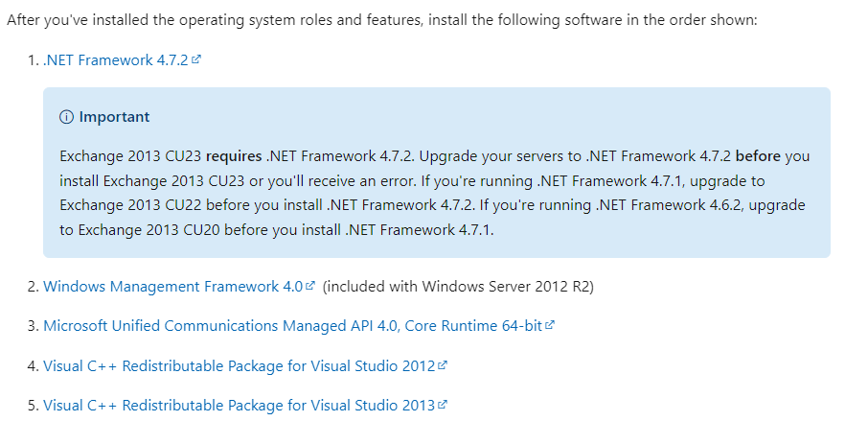Click the external-link icon after Visual Studio 2012
868x421 pixels.
point(443,365)
